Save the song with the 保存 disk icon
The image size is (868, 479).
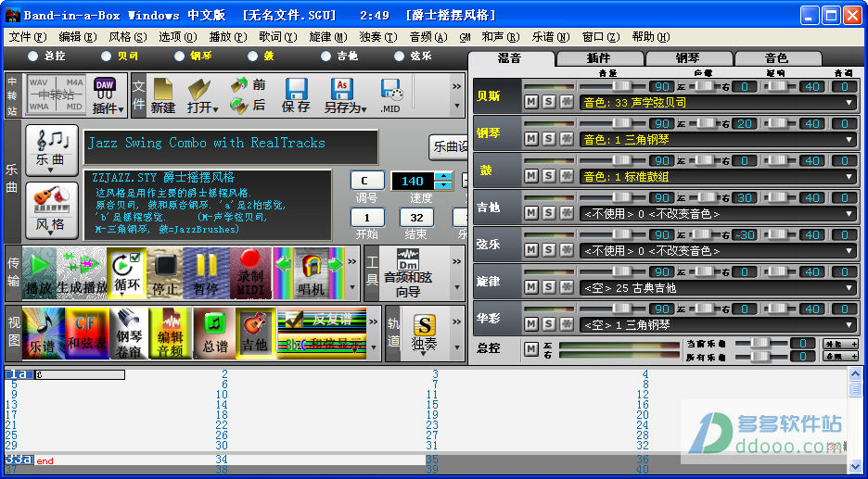point(296,95)
